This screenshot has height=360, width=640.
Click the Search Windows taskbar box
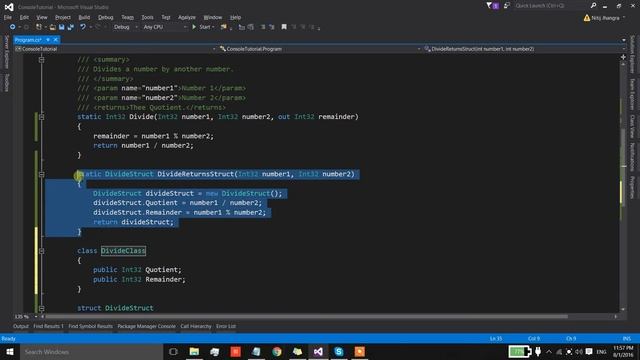(x=91, y=352)
